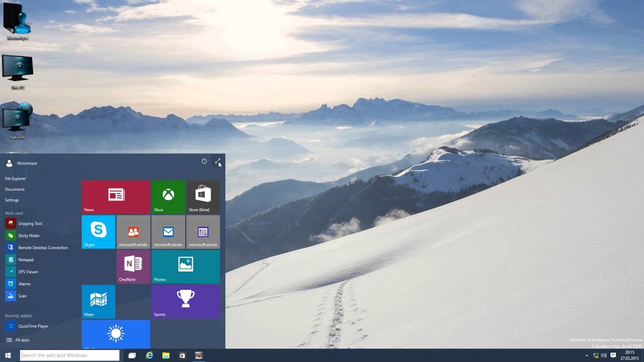
Task: Open the News tile
Action: (x=116, y=197)
